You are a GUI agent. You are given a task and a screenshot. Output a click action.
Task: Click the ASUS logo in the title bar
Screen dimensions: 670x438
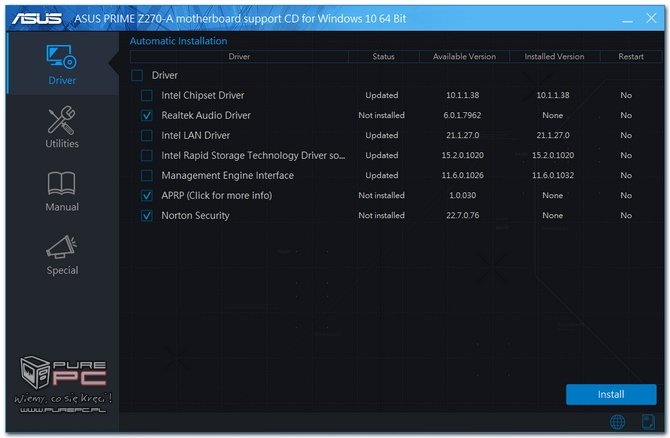(37, 18)
